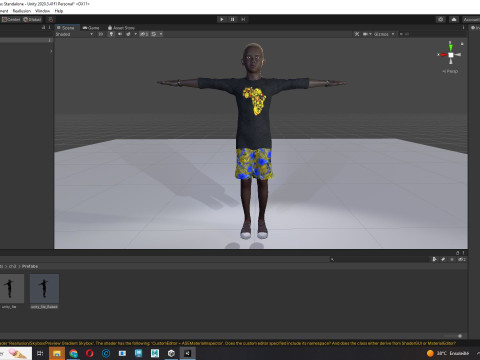Select the Inspector tab
Image resolution: width=480 pixels, height=360 pixels.
coord(475,28)
